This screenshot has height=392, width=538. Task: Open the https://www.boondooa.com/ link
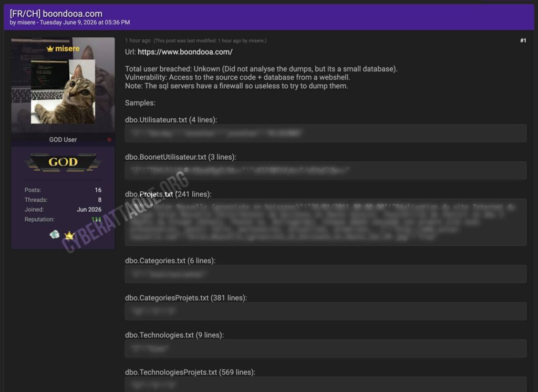(x=185, y=52)
